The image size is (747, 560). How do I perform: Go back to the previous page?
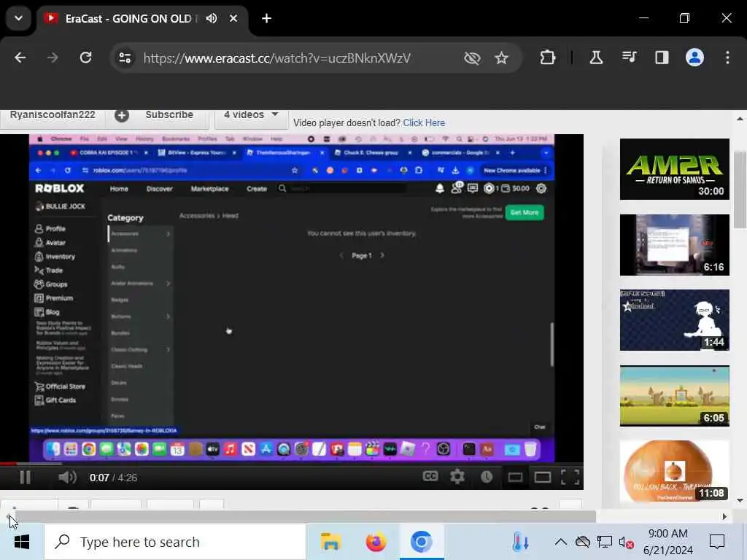pos(20,58)
